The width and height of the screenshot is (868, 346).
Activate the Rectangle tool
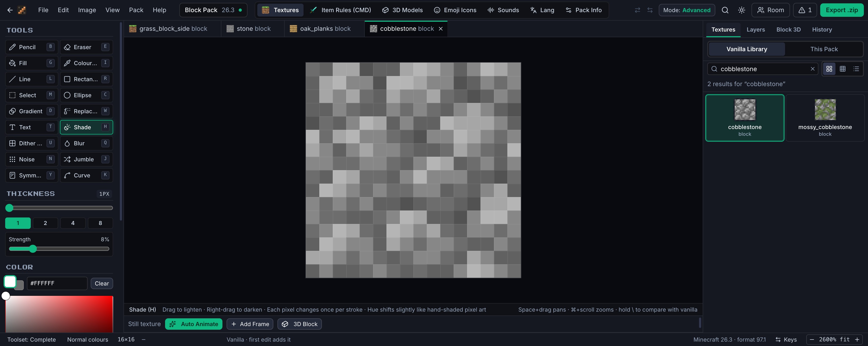pos(86,79)
